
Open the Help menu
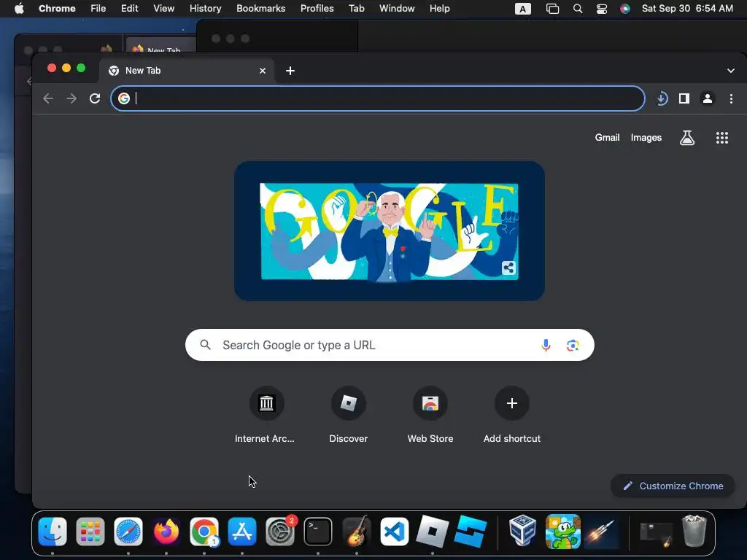tap(439, 8)
